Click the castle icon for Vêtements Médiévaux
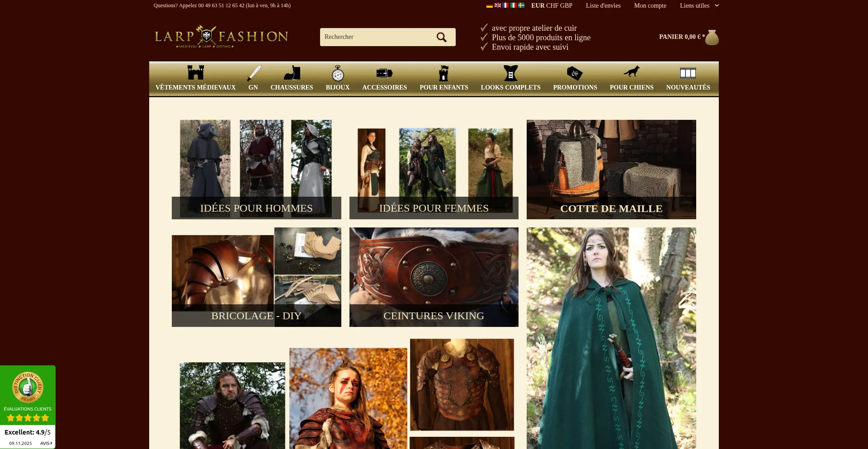This screenshot has width=868, height=449. [x=195, y=73]
